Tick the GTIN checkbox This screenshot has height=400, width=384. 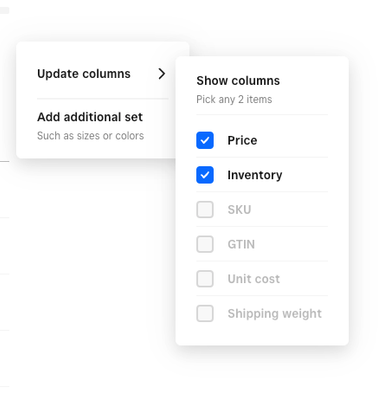point(205,244)
